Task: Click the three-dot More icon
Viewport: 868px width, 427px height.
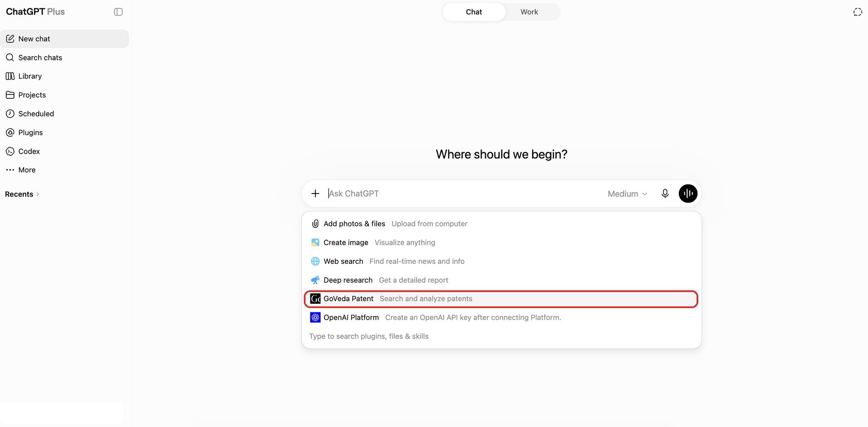Action: 10,170
